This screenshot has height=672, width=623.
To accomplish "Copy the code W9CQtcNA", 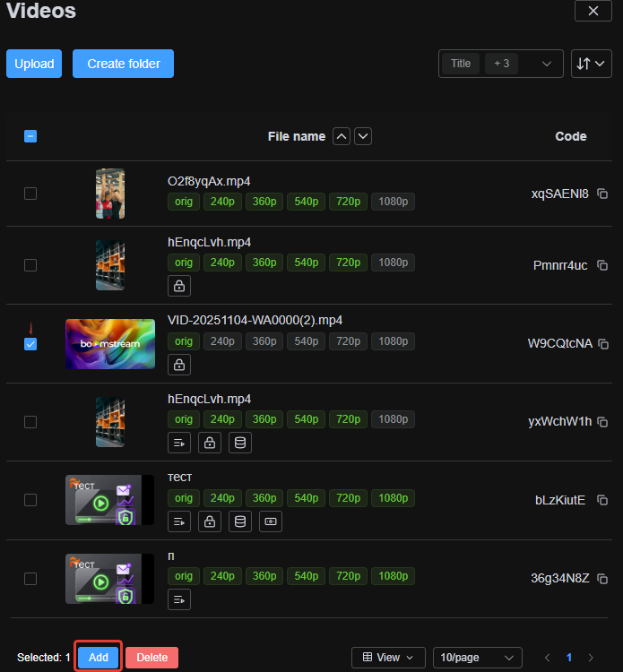I will 603,344.
